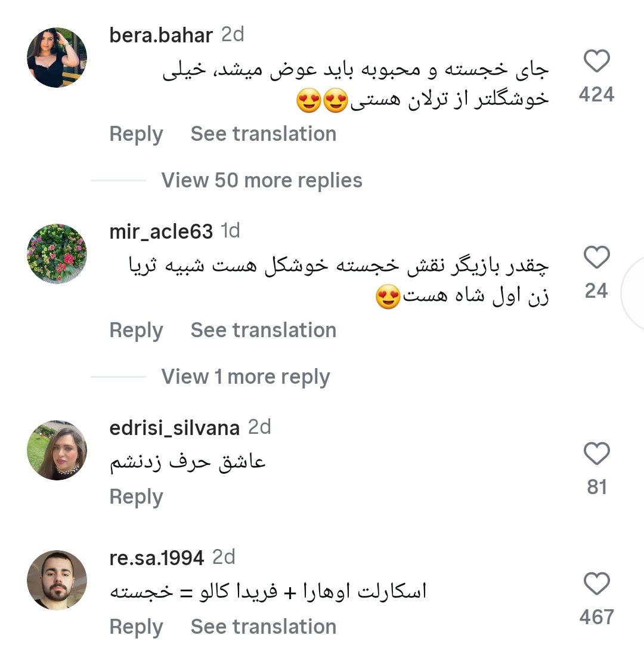This screenshot has width=644, height=657.
Task: Heart the comment by re.sa.1994
Action: coord(596,584)
